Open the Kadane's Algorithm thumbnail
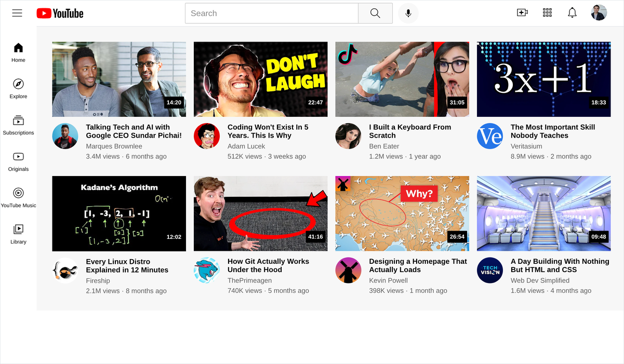Viewport: 624px width, 364px height. click(119, 214)
